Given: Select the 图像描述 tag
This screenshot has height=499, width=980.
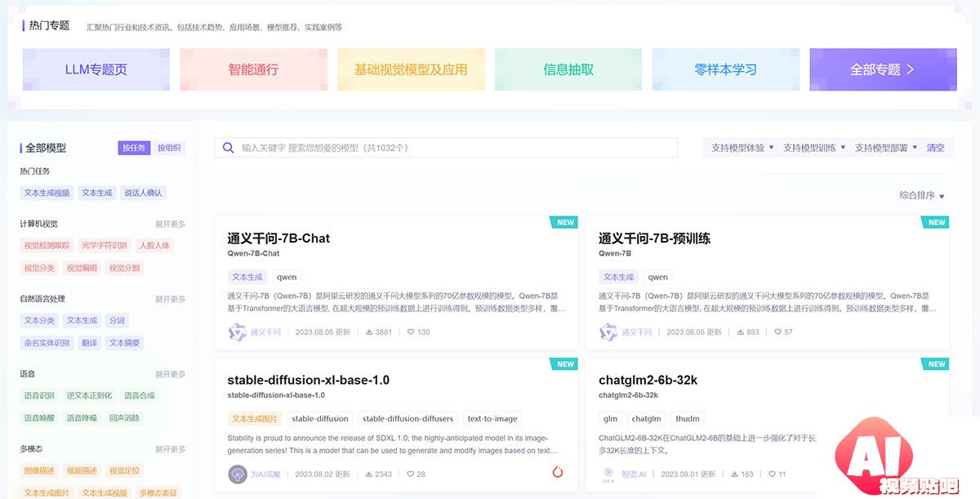Looking at the screenshot, I should coord(39,470).
